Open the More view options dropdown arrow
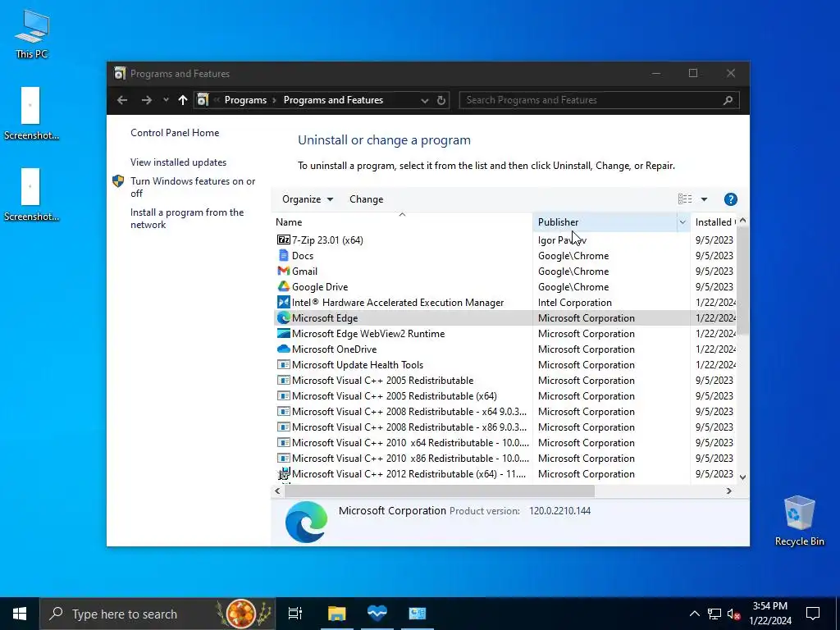Viewport: 840px width, 630px height. [x=704, y=199]
